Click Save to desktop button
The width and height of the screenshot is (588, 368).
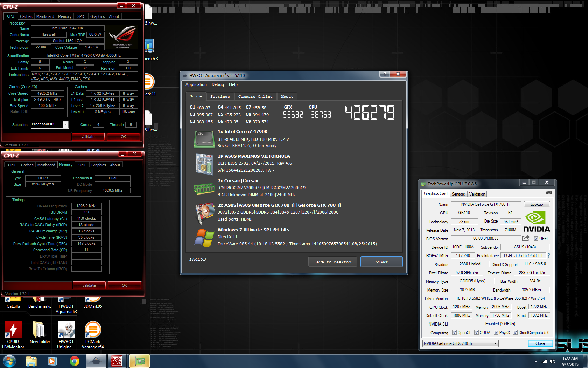coord(332,262)
